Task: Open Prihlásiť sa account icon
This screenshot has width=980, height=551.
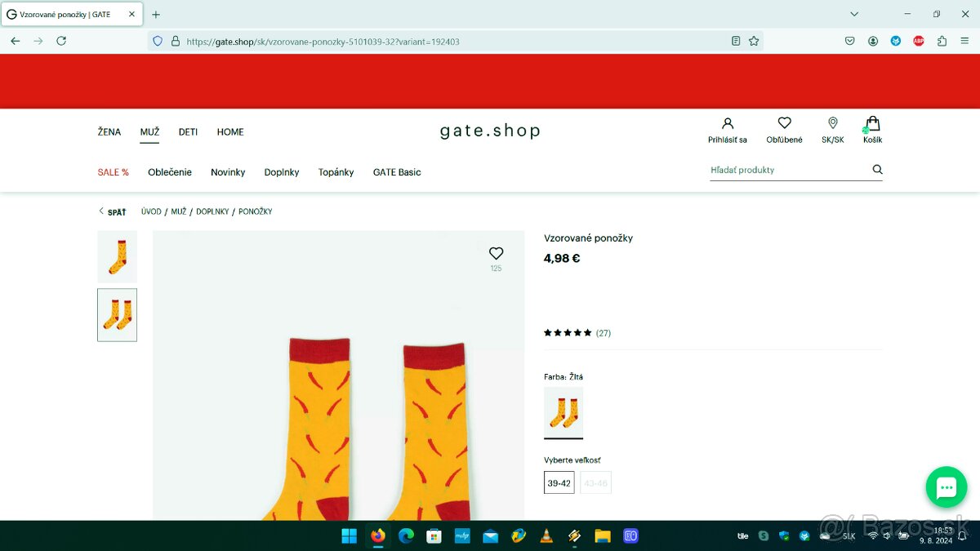Action: pos(727,123)
